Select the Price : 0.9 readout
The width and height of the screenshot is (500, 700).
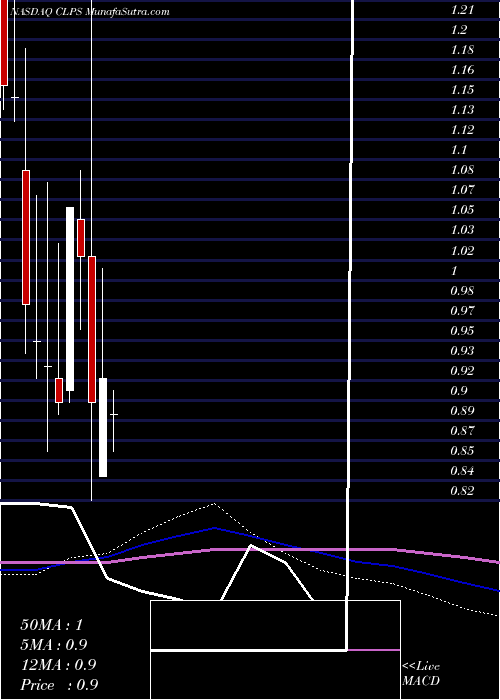(59, 685)
